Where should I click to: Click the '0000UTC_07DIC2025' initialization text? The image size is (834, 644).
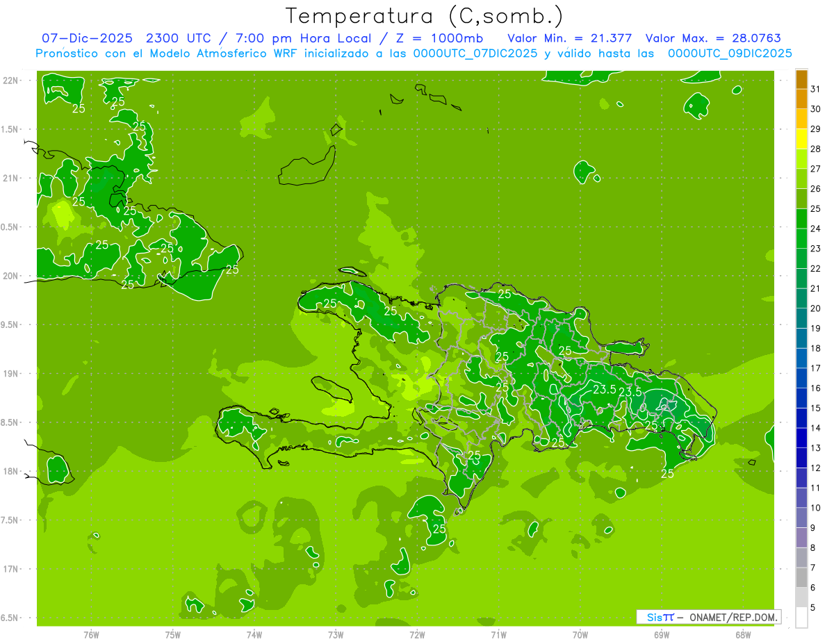pyautogui.click(x=475, y=53)
